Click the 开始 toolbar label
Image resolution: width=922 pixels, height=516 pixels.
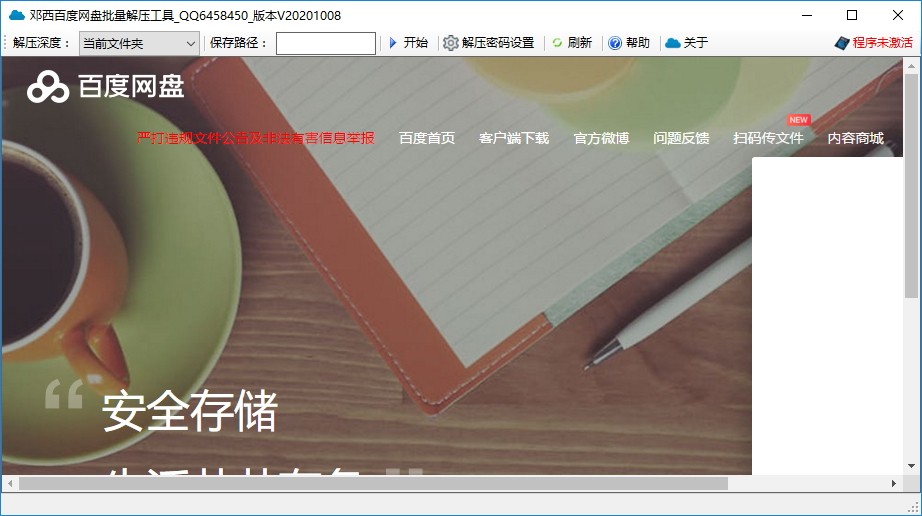point(416,43)
